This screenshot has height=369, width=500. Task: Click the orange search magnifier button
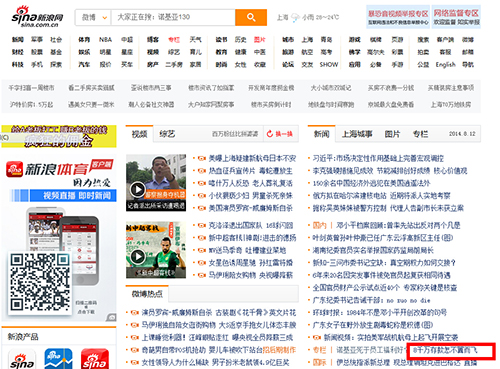click(x=251, y=17)
